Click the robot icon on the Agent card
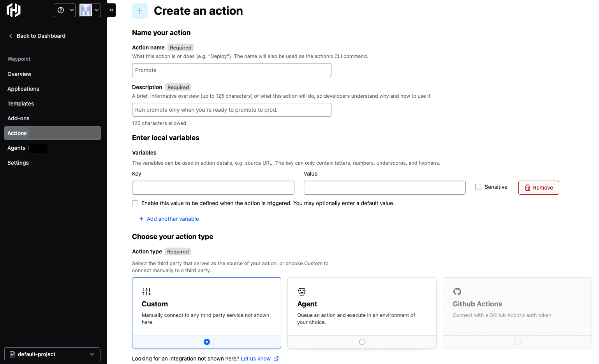 coord(302,291)
